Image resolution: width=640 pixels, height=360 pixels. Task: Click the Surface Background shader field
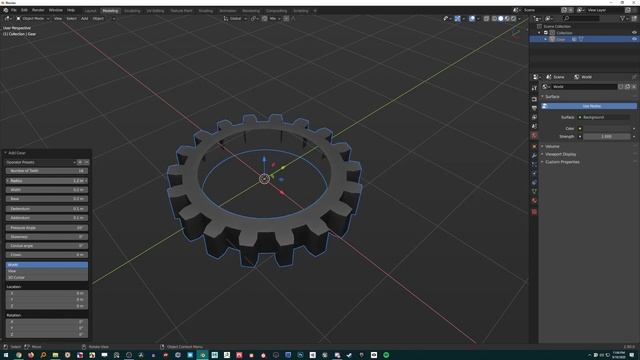pos(607,117)
